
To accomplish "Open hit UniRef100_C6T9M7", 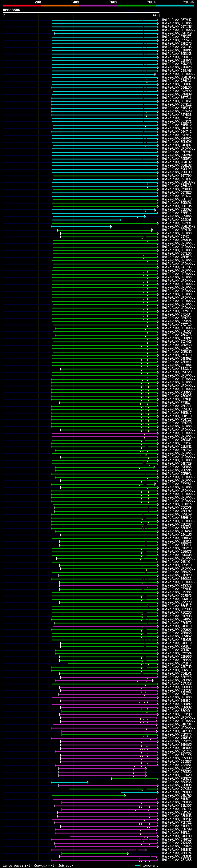I will click(176, 20).
